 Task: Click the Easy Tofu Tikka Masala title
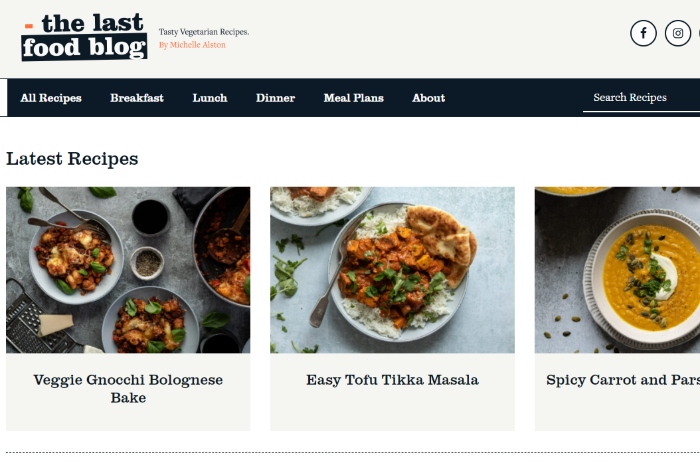click(x=392, y=380)
